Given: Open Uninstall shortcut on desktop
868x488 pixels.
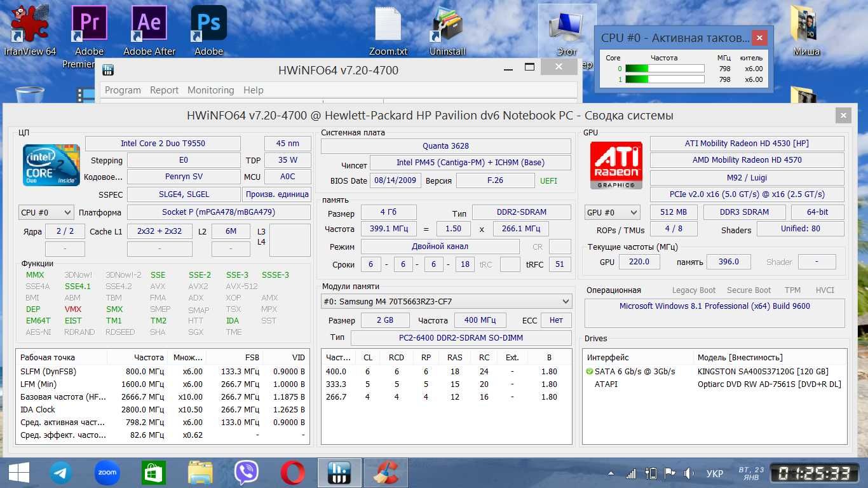Looking at the screenshot, I should [448, 30].
